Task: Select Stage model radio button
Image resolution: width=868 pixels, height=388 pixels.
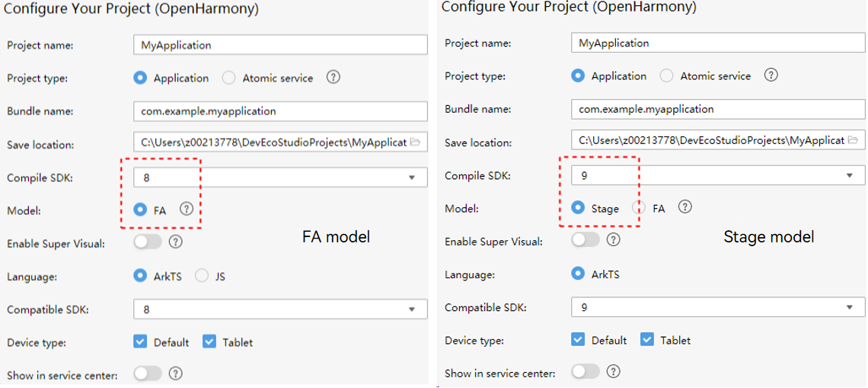Action: pos(579,208)
